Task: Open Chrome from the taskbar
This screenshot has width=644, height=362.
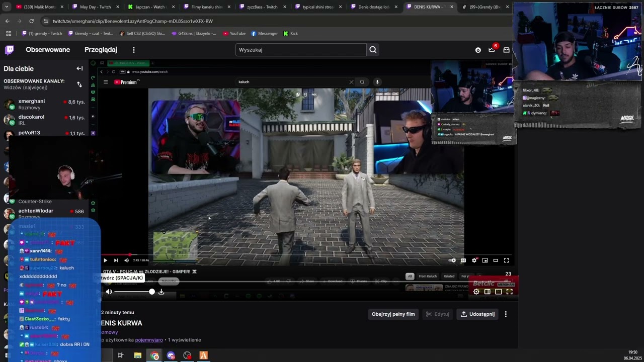Action: tap(154, 355)
